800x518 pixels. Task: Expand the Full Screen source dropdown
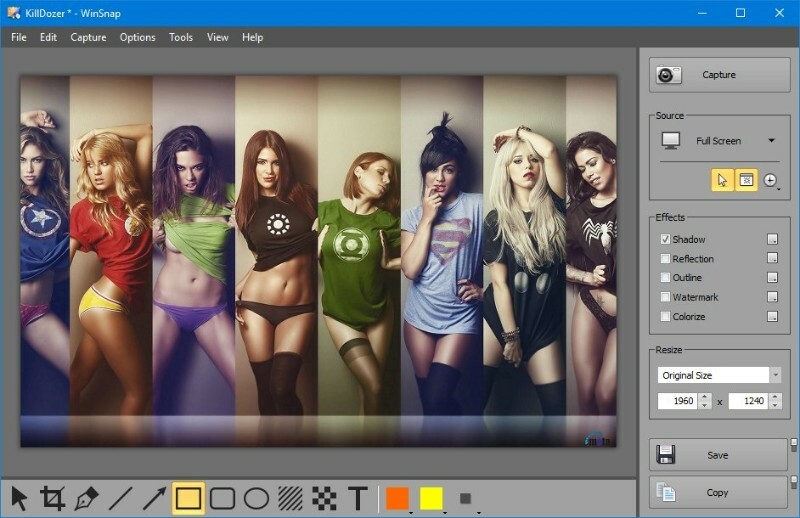click(x=771, y=140)
